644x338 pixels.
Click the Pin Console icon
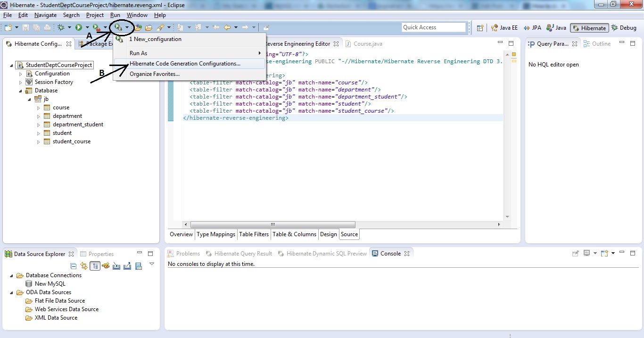(576, 253)
